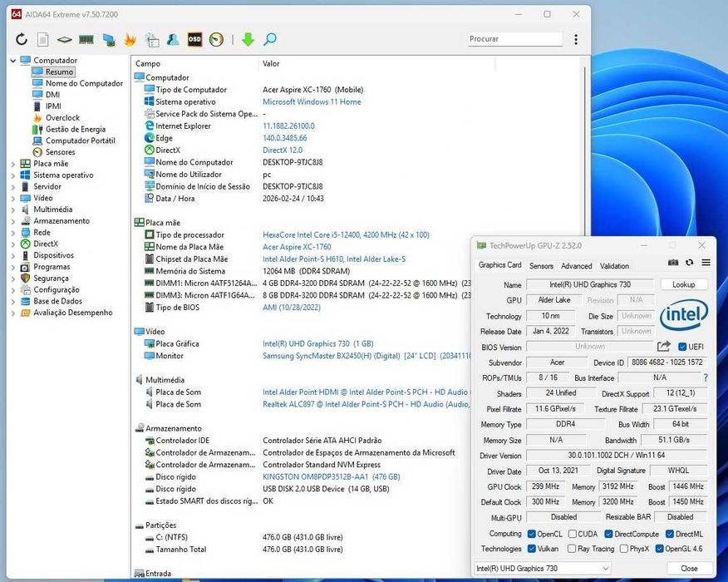The height and width of the screenshot is (582, 728).
Task: Expand the Avaliação Desempenho tree node
Action: [x=13, y=313]
